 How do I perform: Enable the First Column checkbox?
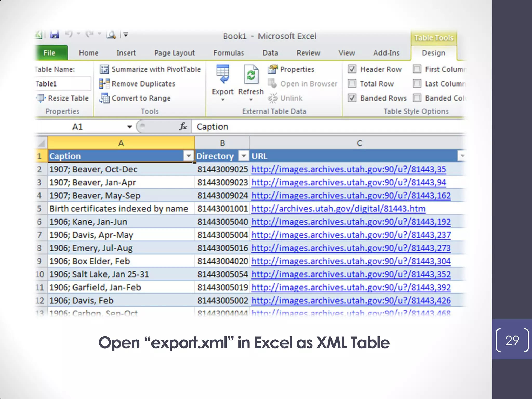[417, 69]
